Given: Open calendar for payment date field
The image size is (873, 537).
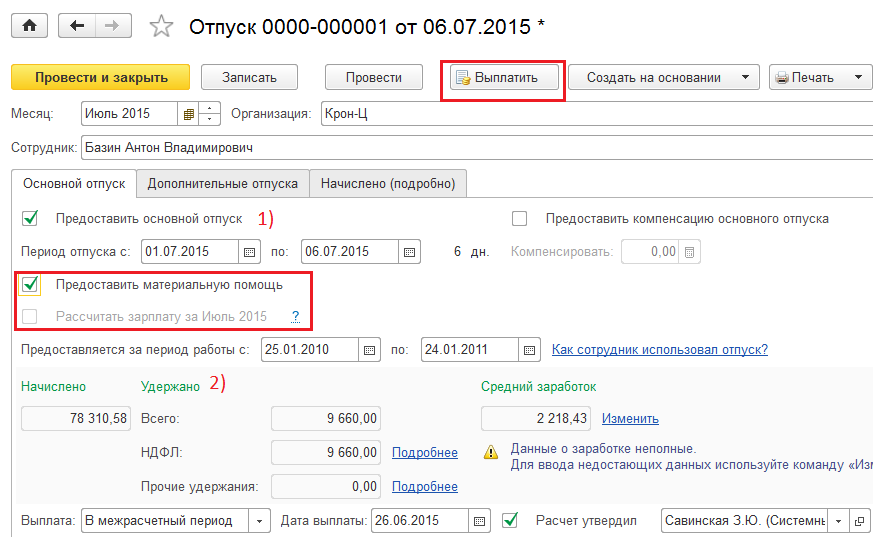Looking at the screenshot, I should (x=481, y=520).
